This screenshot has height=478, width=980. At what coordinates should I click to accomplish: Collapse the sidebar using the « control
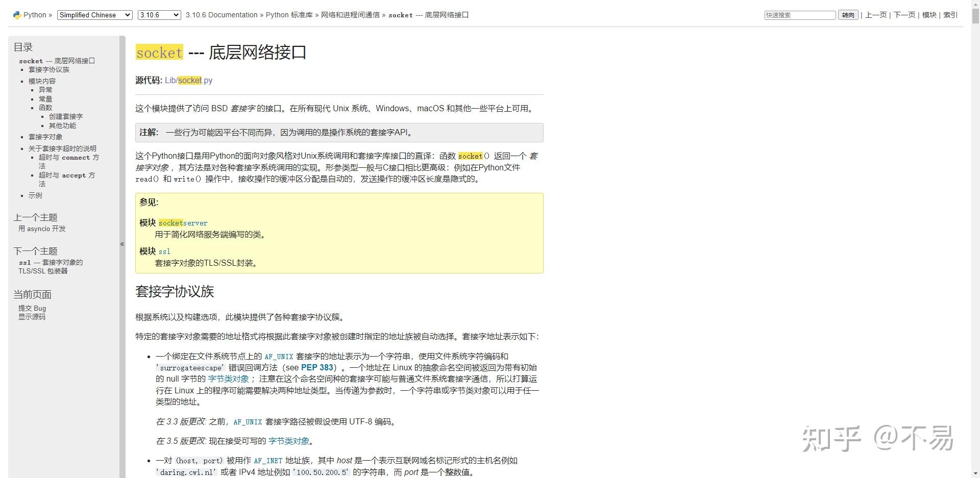[122, 244]
